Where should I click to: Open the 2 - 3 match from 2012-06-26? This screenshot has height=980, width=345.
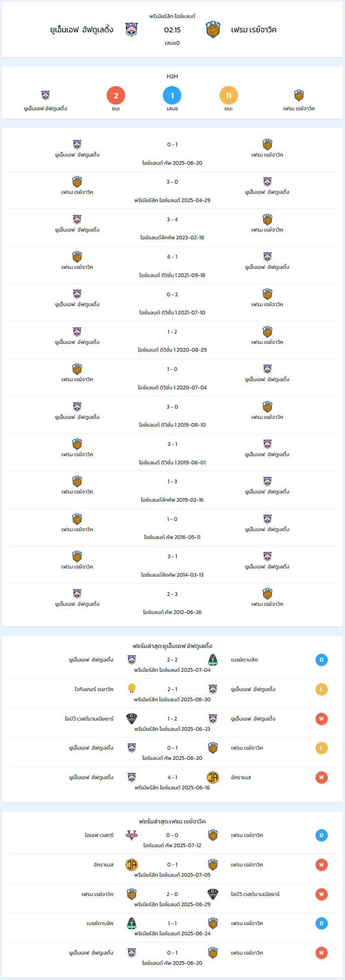pyautogui.click(x=172, y=603)
